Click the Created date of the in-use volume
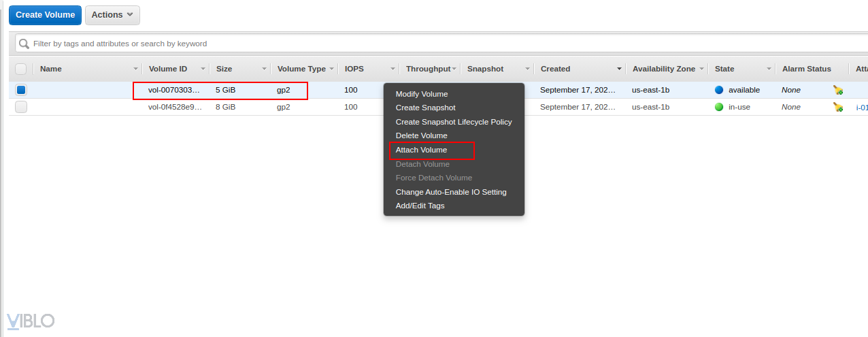Image resolution: width=868 pixels, height=337 pixels. coord(578,107)
